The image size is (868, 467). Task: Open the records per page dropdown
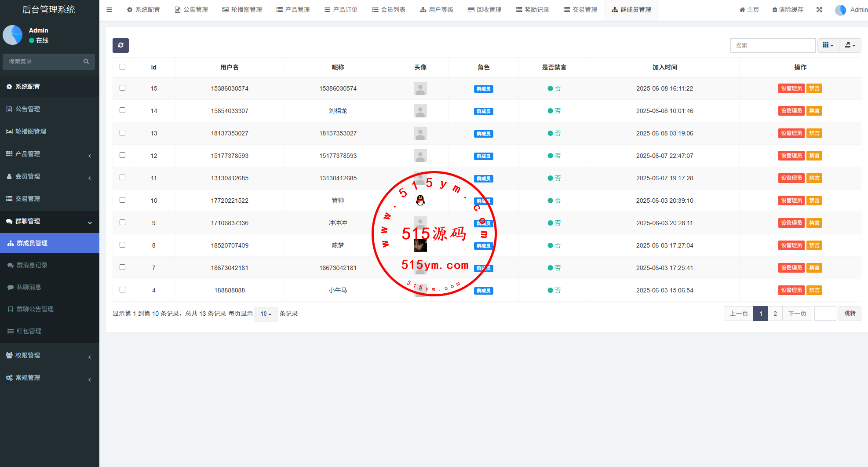click(x=266, y=314)
